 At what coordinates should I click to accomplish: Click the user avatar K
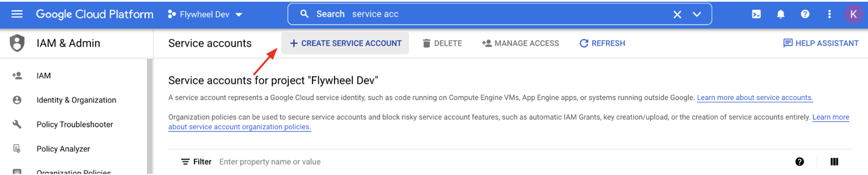[854, 14]
